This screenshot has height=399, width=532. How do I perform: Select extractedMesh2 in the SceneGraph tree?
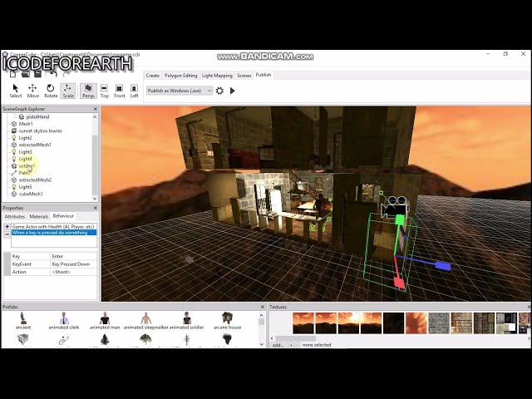tap(35, 180)
